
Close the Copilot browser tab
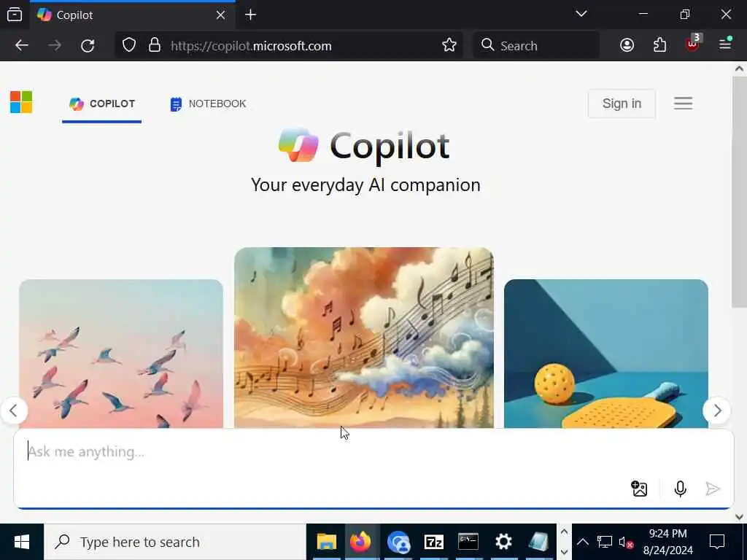tap(220, 15)
